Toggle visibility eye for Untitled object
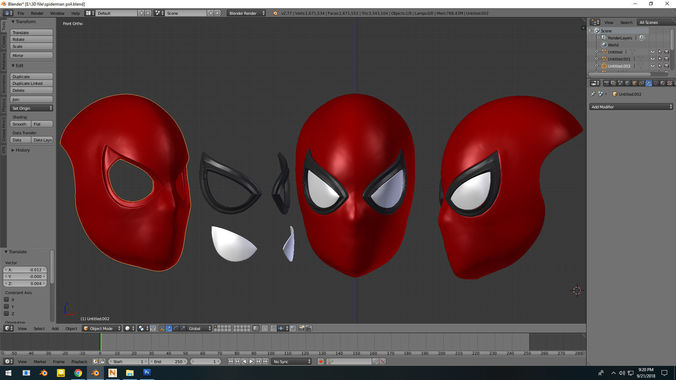676x380 pixels. 652,52
